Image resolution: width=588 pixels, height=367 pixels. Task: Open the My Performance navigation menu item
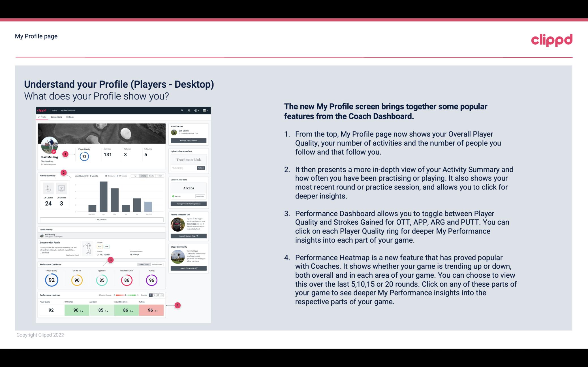[68, 110]
